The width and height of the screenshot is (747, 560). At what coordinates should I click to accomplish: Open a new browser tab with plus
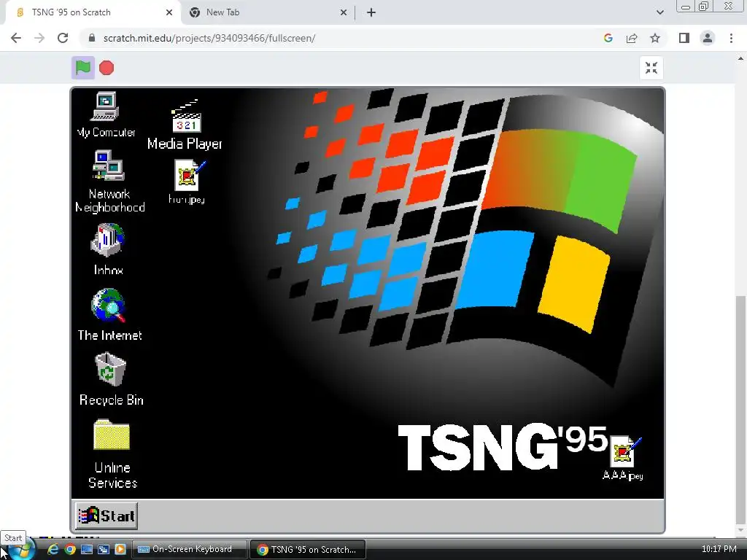371,12
